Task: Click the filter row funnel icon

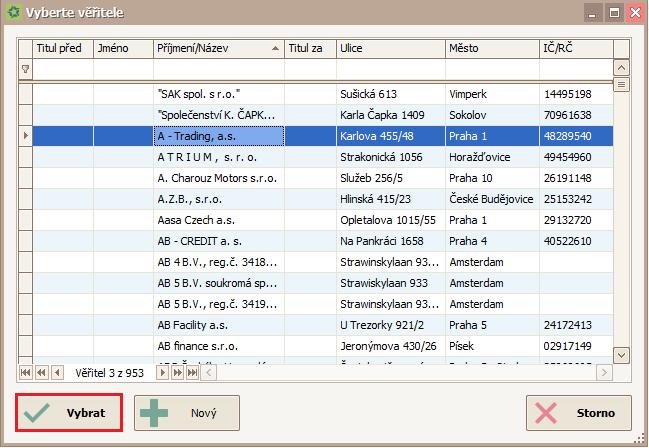Action: pos(25,69)
